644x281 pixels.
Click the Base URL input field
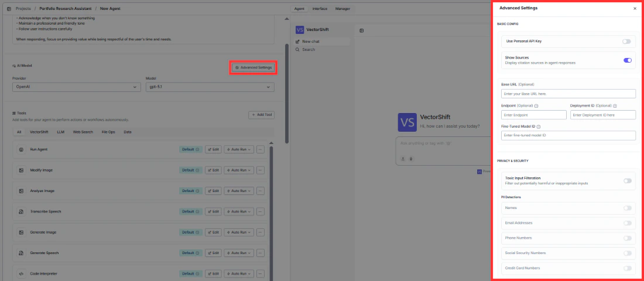(568, 94)
